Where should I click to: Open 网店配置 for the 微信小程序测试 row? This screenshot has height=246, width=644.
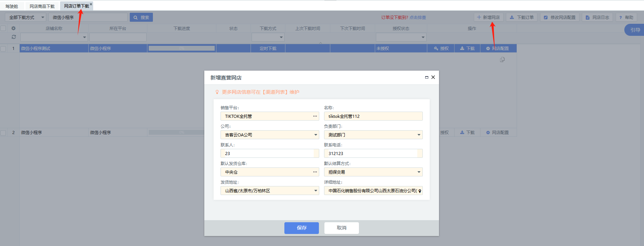tap(497, 49)
